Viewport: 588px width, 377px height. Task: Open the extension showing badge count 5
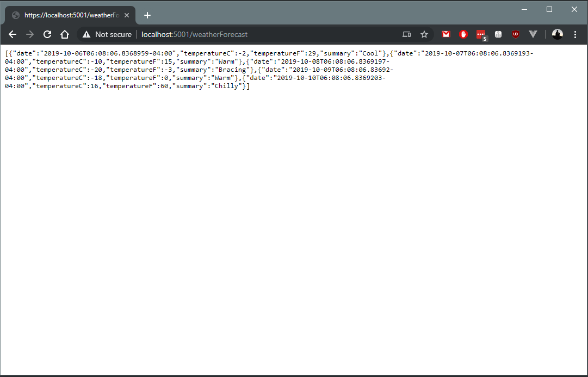(481, 34)
